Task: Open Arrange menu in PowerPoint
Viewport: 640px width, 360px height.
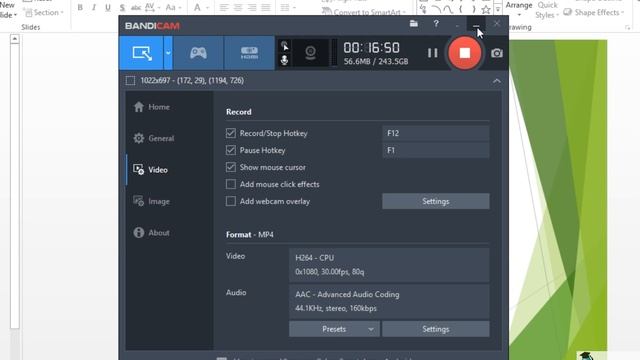Action: (519, 9)
